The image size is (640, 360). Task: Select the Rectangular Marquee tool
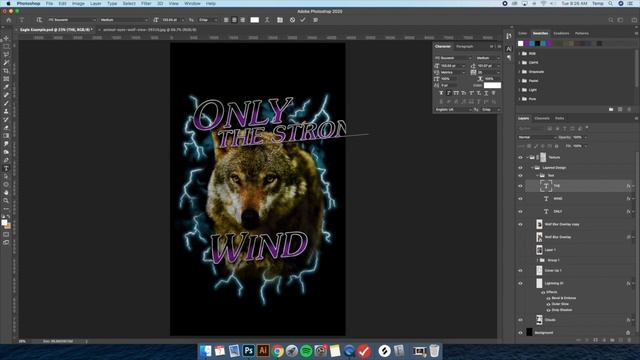click(6, 47)
